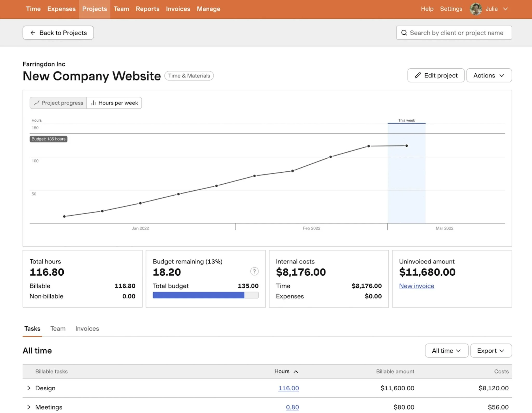Click the sort arrow on Hours column

coord(296,372)
